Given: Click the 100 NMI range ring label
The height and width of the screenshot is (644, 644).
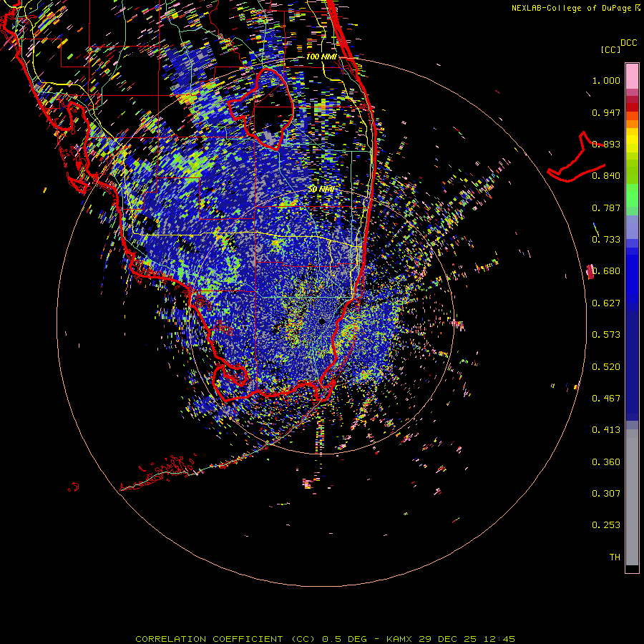Looking at the screenshot, I should [321, 57].
